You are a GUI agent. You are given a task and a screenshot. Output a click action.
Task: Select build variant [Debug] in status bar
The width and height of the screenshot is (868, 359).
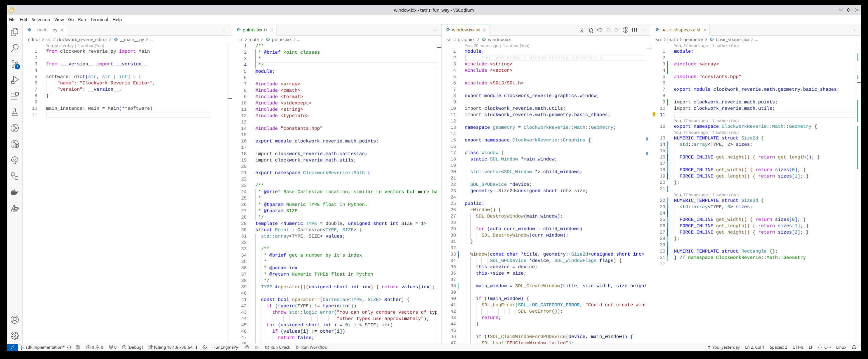pyautogui.click(x=133, y=347)
